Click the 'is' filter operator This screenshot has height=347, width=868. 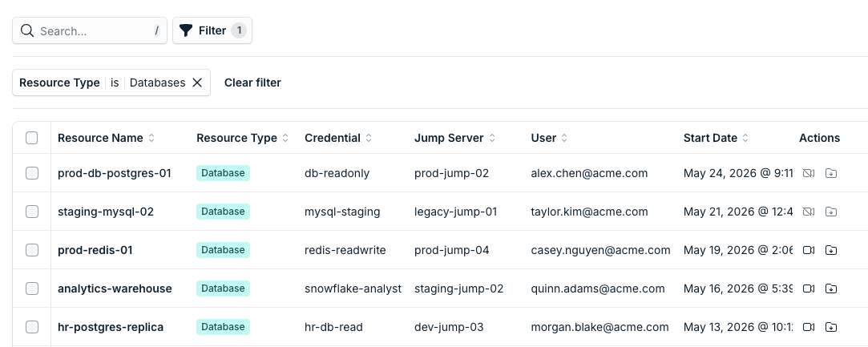pyautogui.click(x=115, y=83)
